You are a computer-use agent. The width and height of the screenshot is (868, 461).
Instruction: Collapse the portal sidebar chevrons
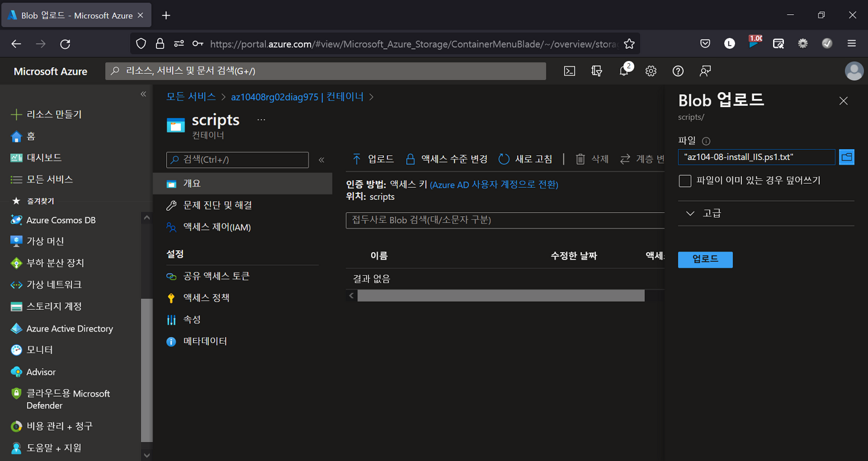143,94
